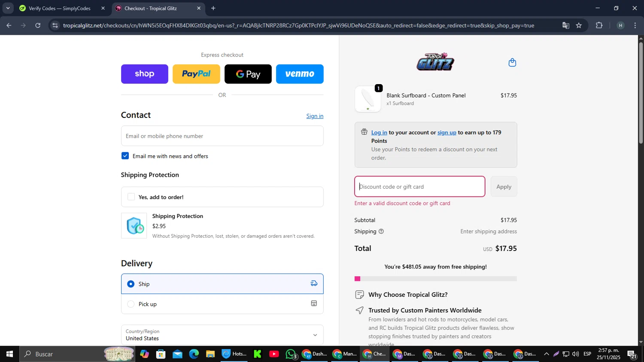The width and height of the screenshot is (644, 362).
Task: Reload the page with the refresh icon
Action: (38, 25)
